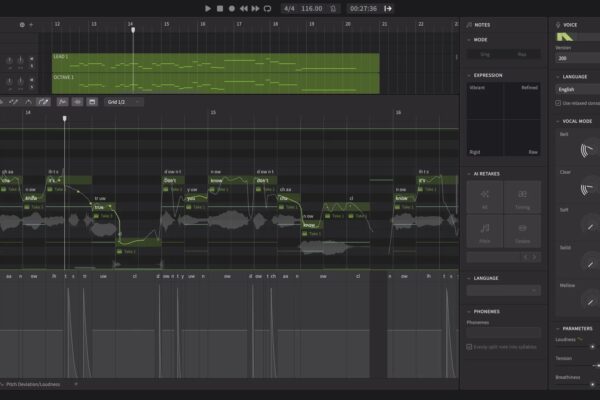Collapse the PHONEMES section
Viewport: 600px width, 400px height.
click(469, 312)
